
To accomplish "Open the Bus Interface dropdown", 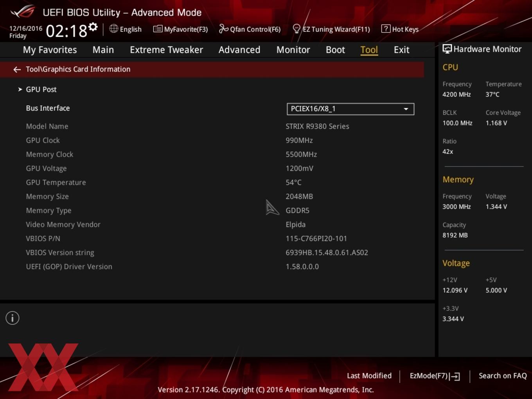I will pos(350,109).
